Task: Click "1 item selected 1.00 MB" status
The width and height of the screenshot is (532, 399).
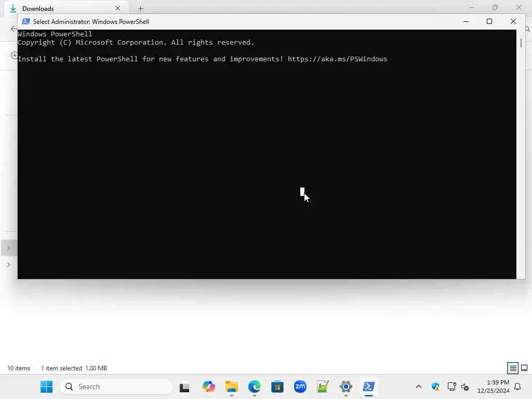Action: [74, 368]
